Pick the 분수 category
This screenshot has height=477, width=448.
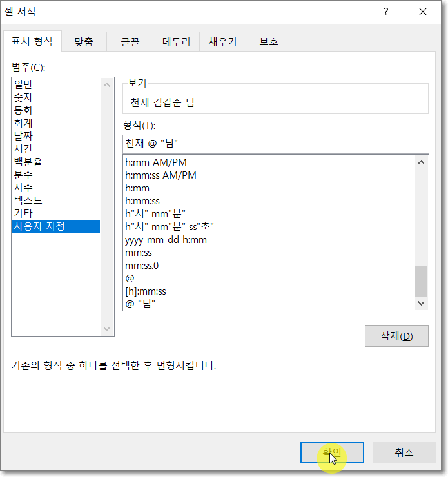(x=56, y=175)
